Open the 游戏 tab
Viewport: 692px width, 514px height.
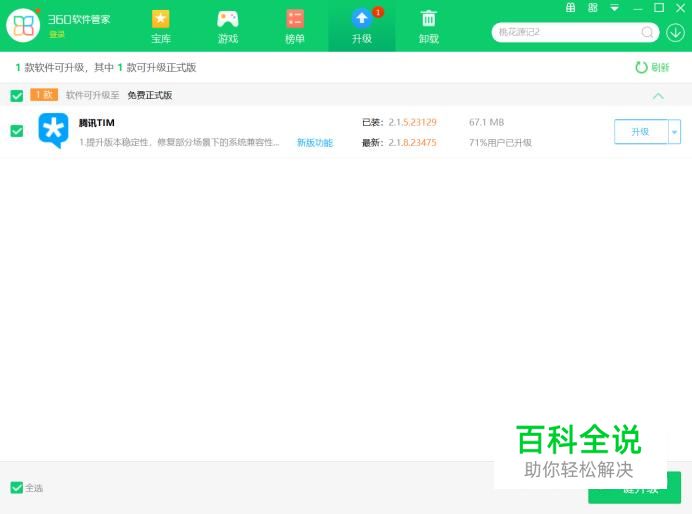coord(228,27)
